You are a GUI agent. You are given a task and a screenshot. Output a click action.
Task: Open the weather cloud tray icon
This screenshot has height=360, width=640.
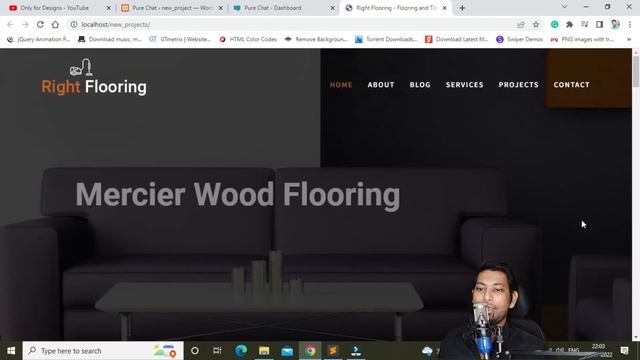[x=427, y=351]
